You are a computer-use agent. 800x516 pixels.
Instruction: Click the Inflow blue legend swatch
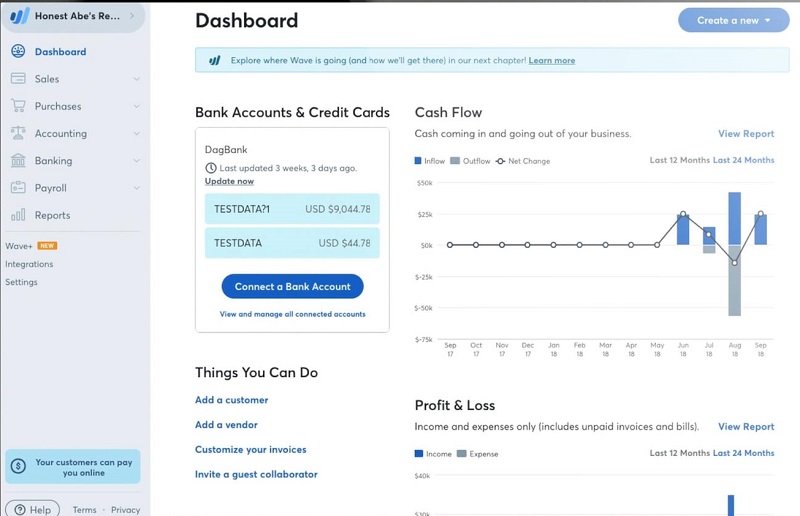pyautogui.click(x=418, y=161)
